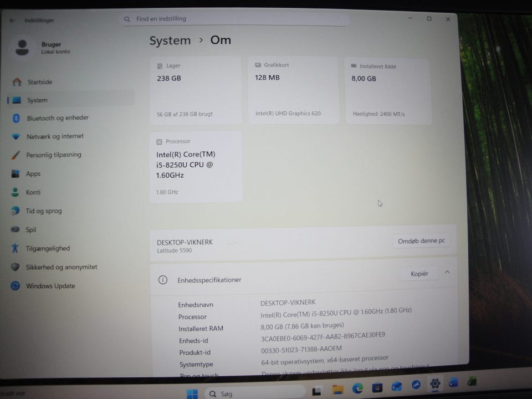Select the Enheds-id value text
The image size is (532, 399).
[323, 336]
